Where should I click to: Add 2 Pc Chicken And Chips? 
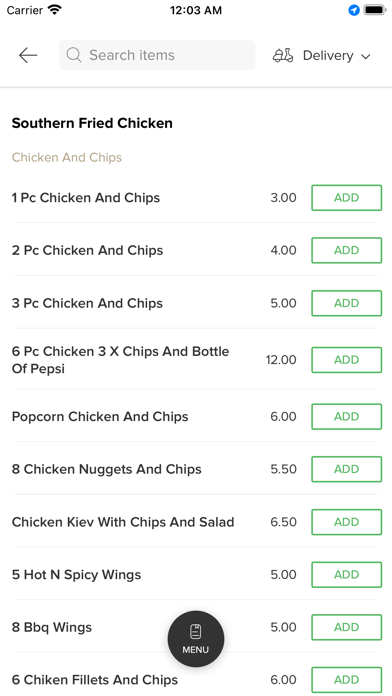(346, 250)
